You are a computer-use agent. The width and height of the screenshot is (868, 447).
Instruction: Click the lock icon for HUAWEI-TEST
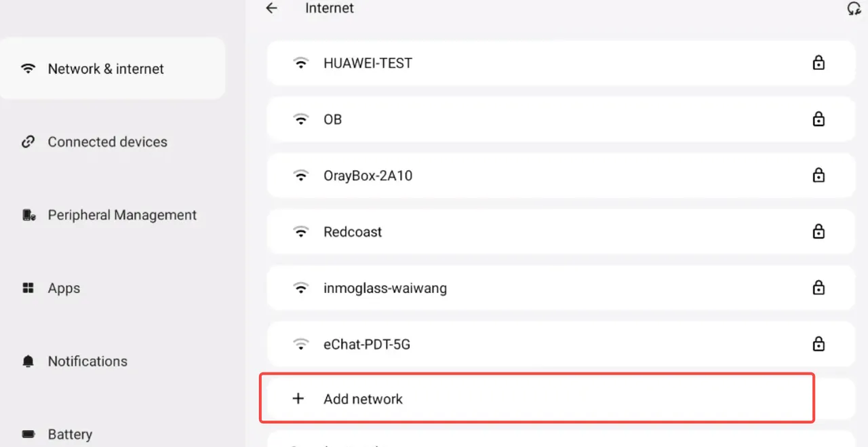[818, 63]
